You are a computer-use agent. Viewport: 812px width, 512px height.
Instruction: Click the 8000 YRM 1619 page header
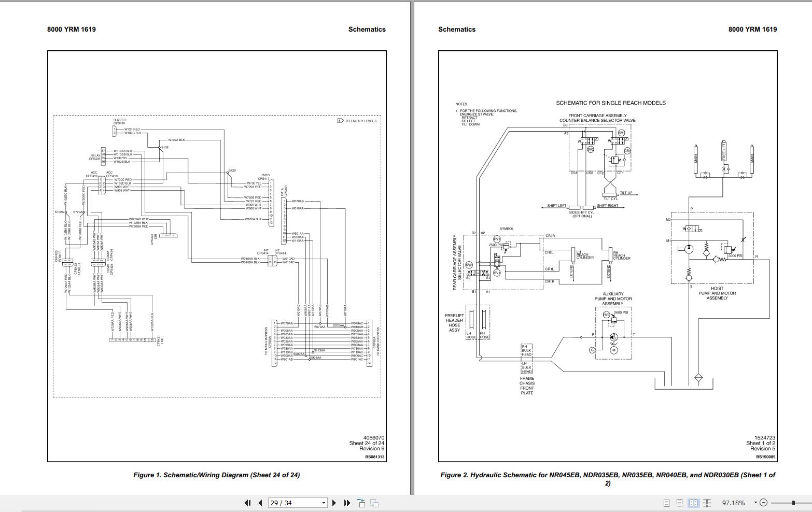[x=71, y=29]
